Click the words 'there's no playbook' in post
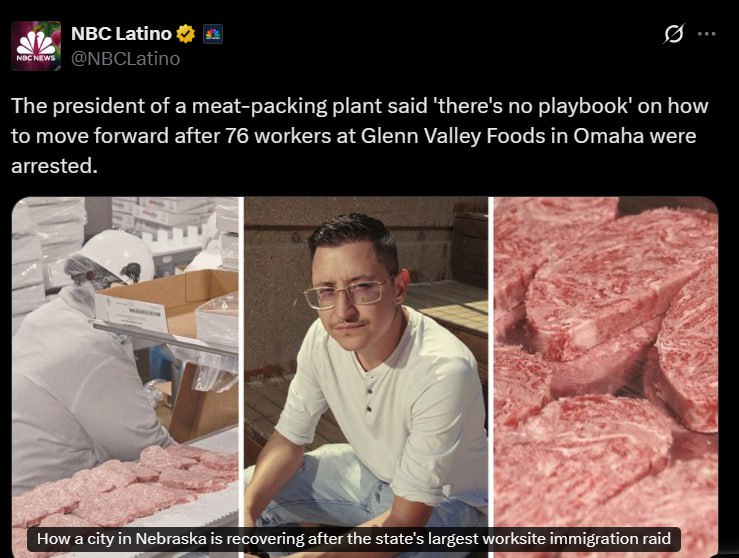 click(x=533, y=106)
